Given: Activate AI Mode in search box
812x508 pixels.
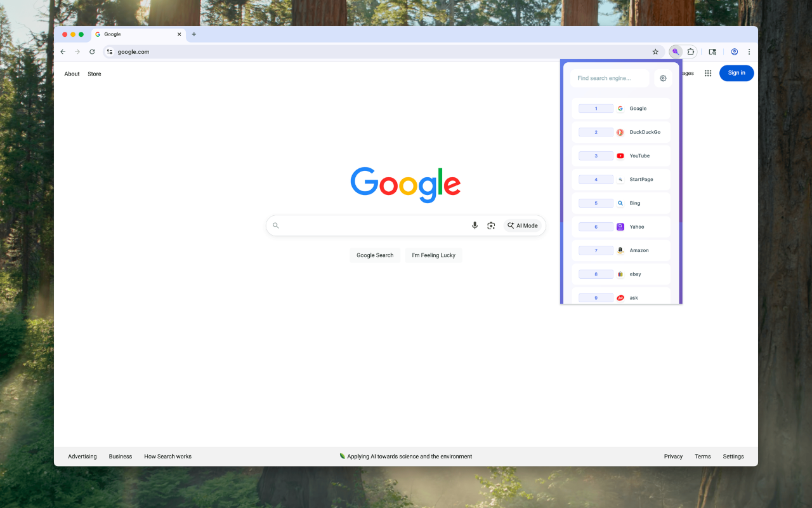Looking at the screenshot, I should coord(523,225).
